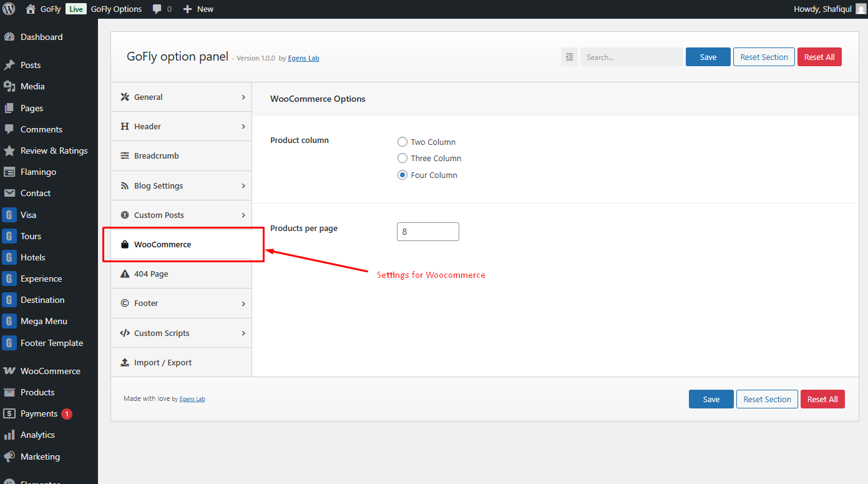
Task: Click the expand-all icon left of Search field
Action: click(569, 57)
